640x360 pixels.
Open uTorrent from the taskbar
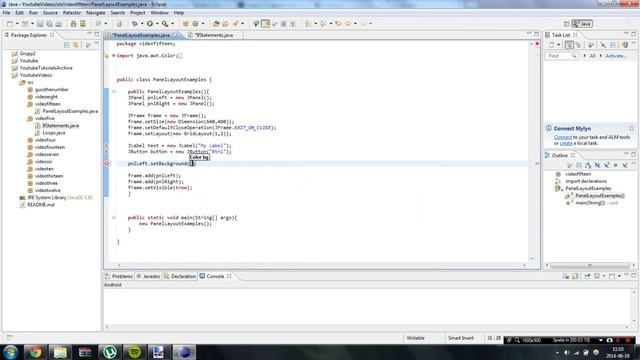[109, 352]
